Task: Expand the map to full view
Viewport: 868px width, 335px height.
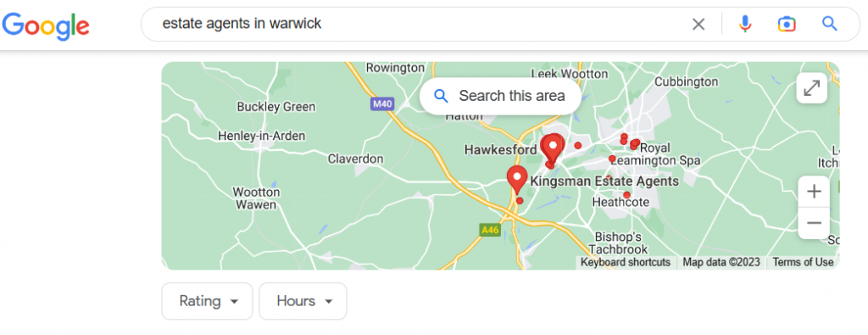Action: point(811,88)
